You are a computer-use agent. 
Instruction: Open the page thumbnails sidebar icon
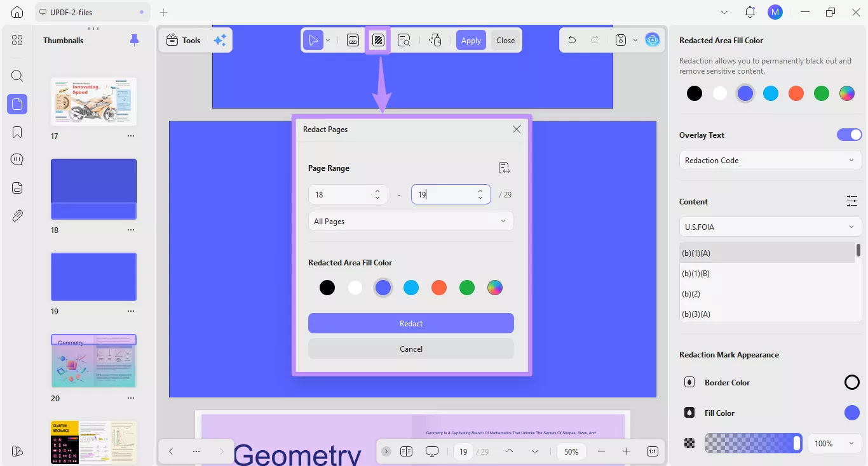click(17, 103)
